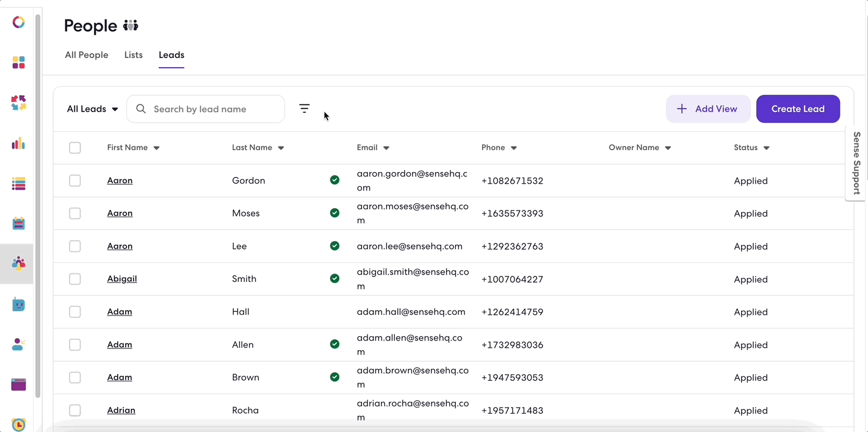Click the Create Lead button

(798, 109)
